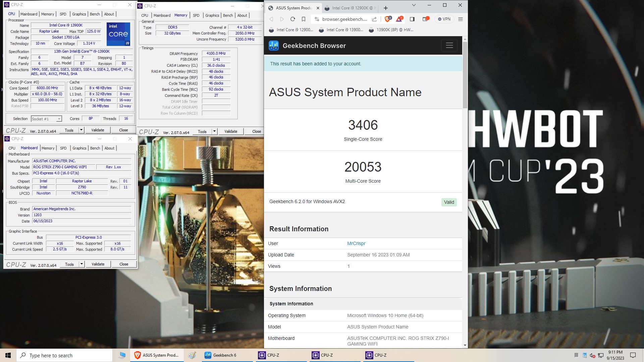Click the Geekbench Browser logo icon

pos(274,46)
